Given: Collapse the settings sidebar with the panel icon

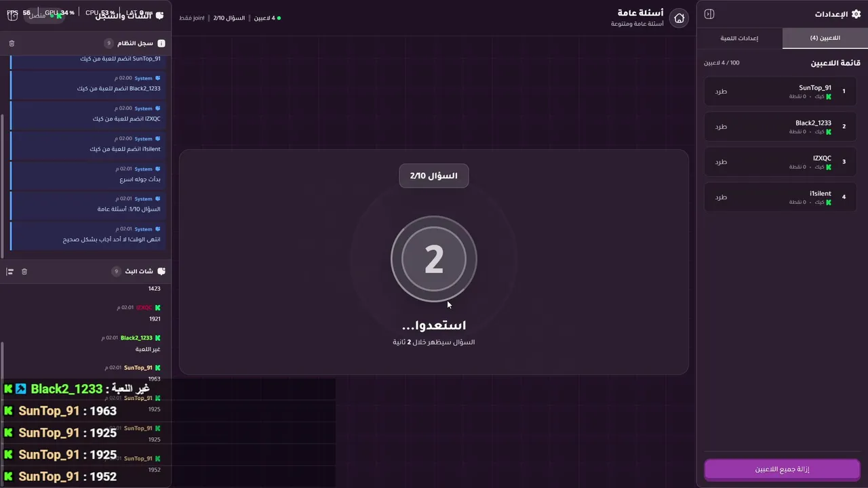Looking at the screenshot, I should [709, 14].
